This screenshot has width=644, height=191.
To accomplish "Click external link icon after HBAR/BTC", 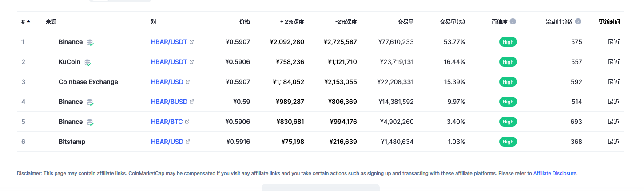I will tap(187, 122).
